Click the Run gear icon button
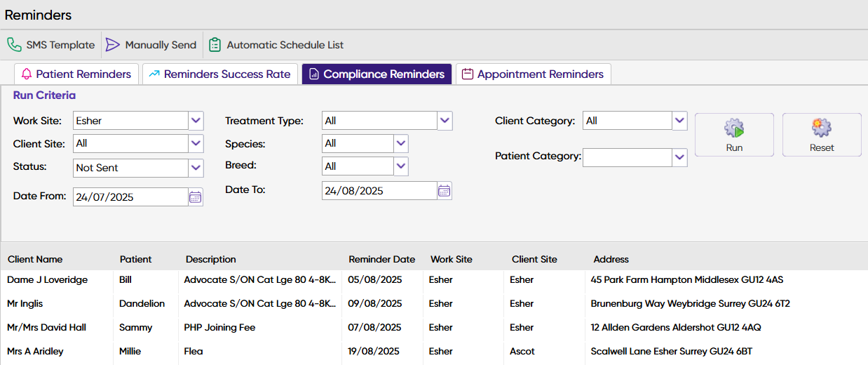 pos(734,134)
